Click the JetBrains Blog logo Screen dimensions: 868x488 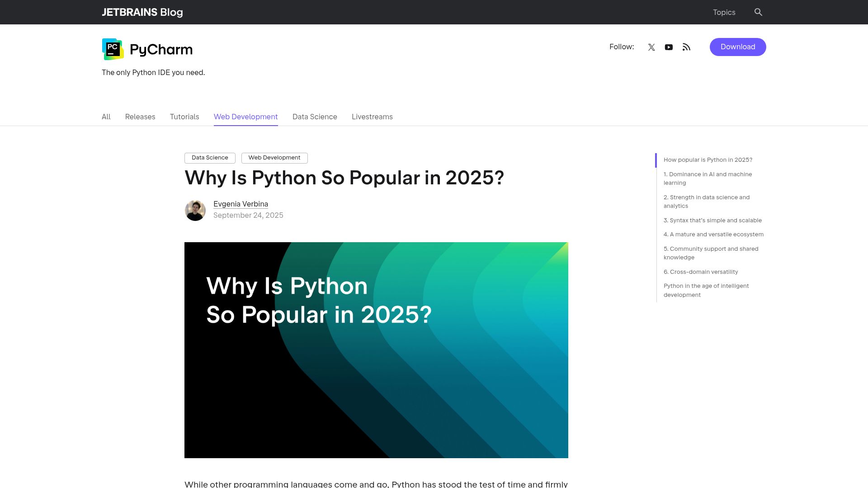pyautogui.click(x=142, y=12)
